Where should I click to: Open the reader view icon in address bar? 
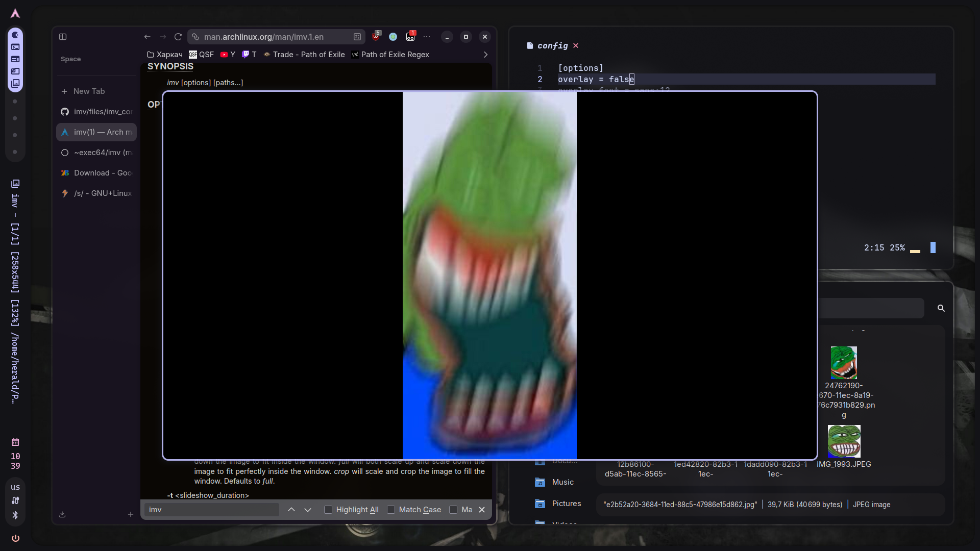[357, 37]
